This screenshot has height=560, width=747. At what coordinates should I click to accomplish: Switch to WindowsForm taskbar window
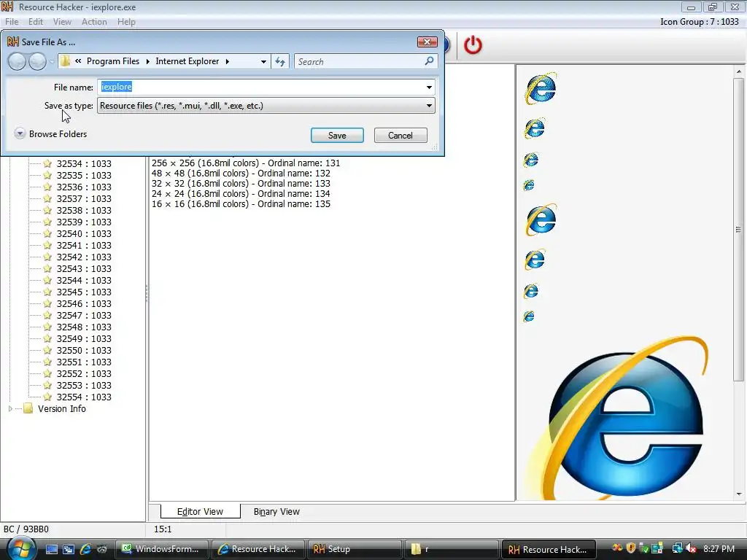point(162,549)
